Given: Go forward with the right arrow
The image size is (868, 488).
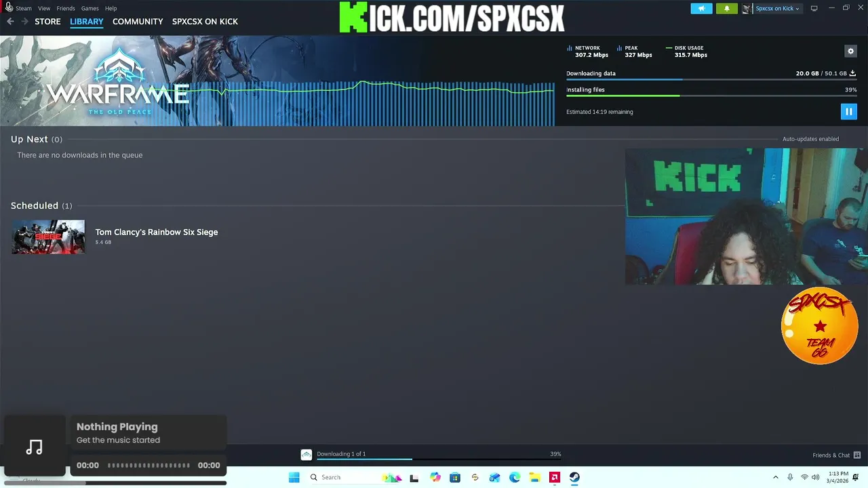Looking at the screenshot, I should (24, 22).
